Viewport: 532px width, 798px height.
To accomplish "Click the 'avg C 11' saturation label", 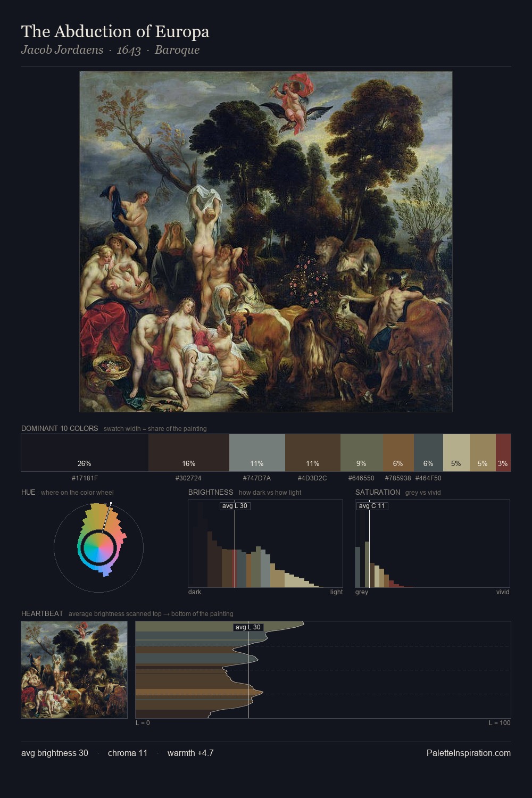I will [372, 506].
